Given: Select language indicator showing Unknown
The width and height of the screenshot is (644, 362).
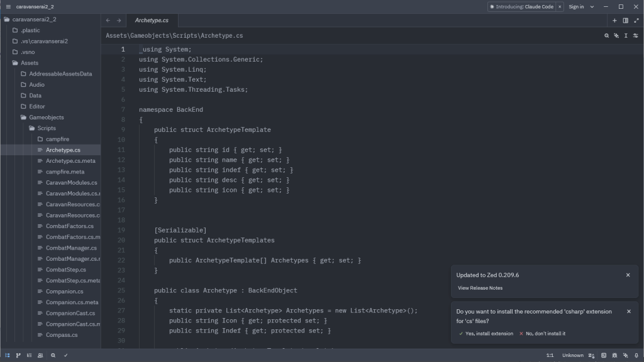Looking at the screenshot, I should [x=572, y=355].
